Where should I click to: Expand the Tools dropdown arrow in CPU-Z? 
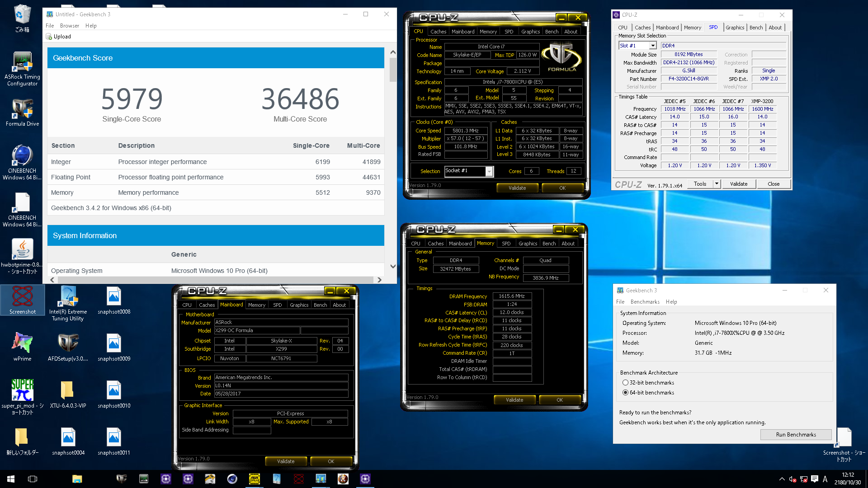pyautogui.click(x=717, y=184)
